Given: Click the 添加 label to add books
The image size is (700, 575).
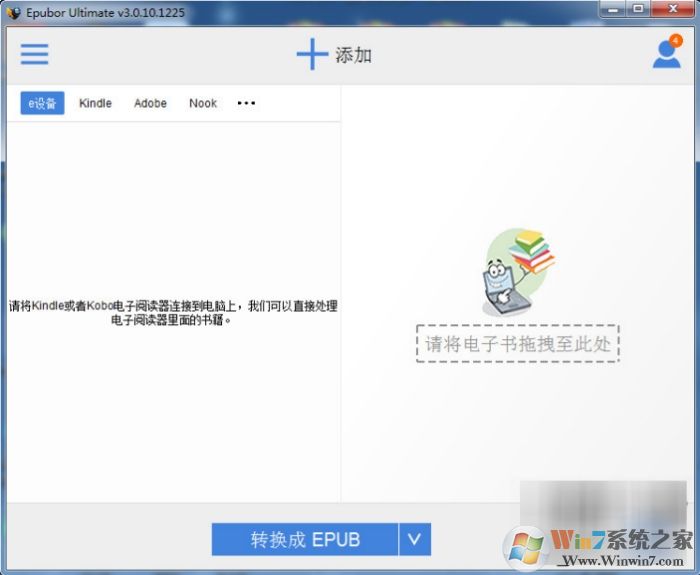Looking at the screenshot, I should point(353,55).
